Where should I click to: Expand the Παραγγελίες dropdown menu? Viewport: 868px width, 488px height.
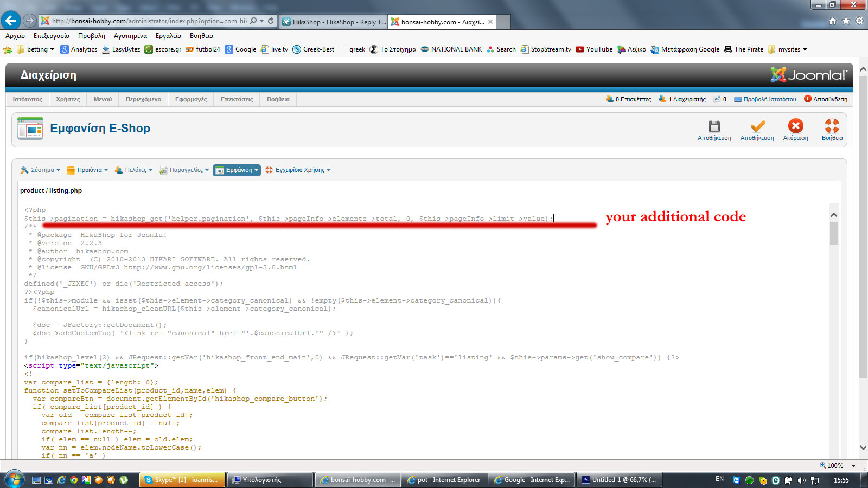(x=184, y=170)
